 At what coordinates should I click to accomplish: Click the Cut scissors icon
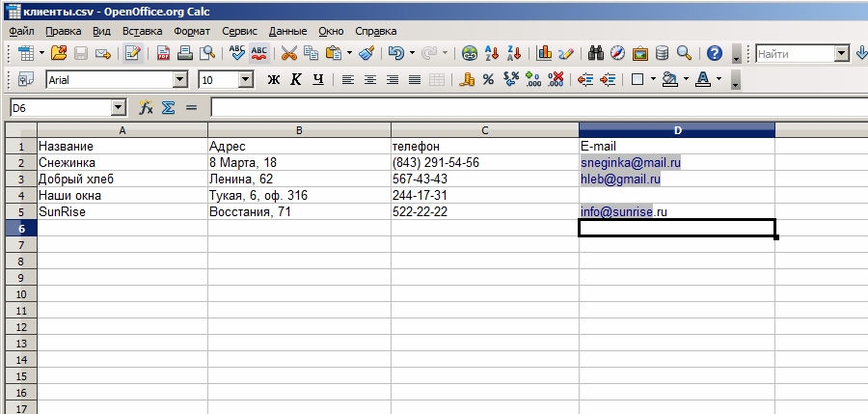click(x=288, y=53)
